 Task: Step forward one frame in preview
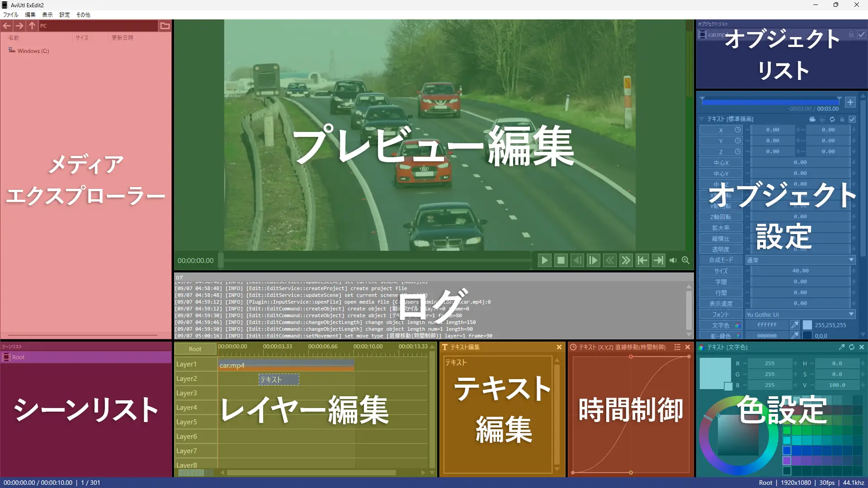click(594, 260)
